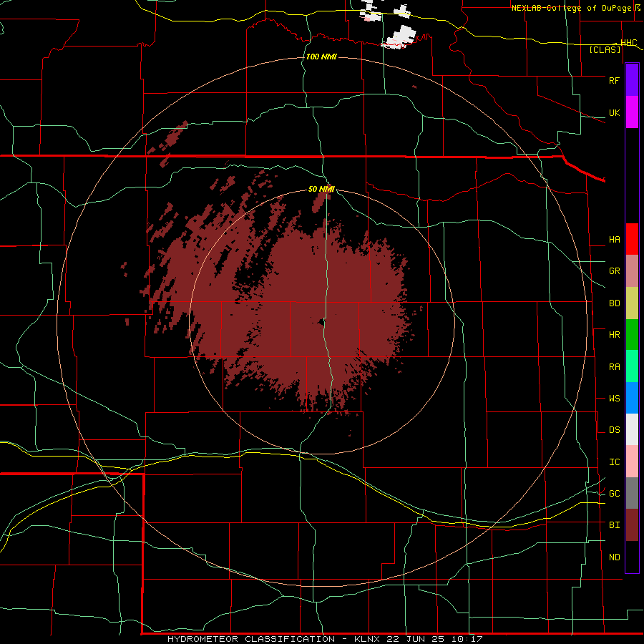Click the 'NEXLAB-College of DuPage' credit text
The width and height of the screenshot is (644, 644).
coord(571,8)
